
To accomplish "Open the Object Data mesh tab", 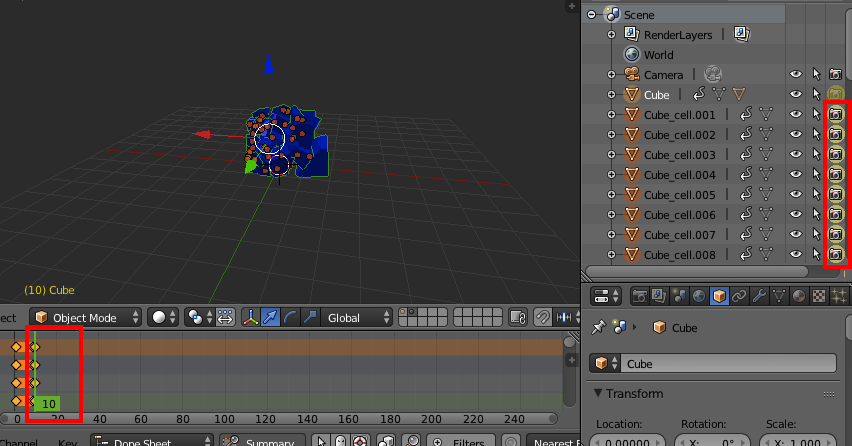I will pyautogui.click(x=779, y=296).
